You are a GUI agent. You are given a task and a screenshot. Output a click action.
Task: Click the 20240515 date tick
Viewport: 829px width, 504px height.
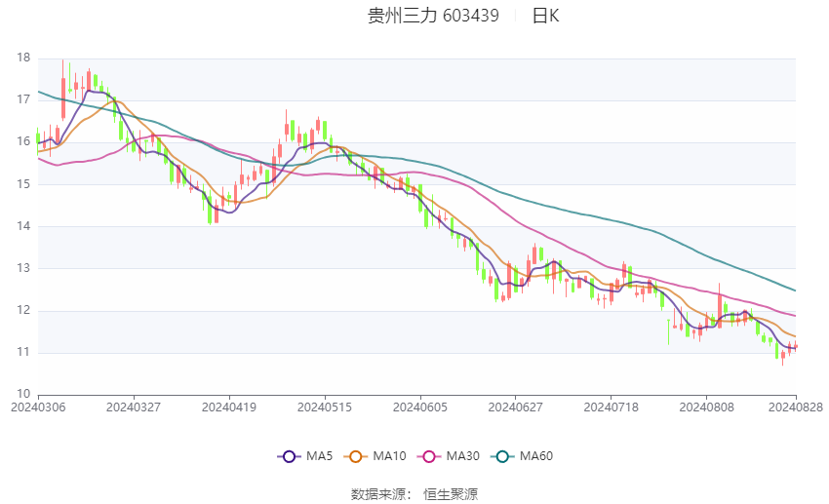click(325, 407)
